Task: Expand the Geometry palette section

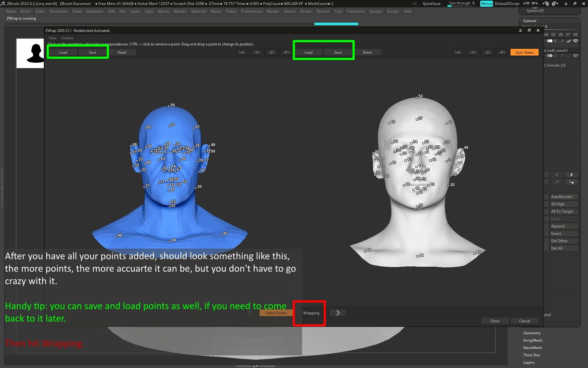Action: [531, 333]
